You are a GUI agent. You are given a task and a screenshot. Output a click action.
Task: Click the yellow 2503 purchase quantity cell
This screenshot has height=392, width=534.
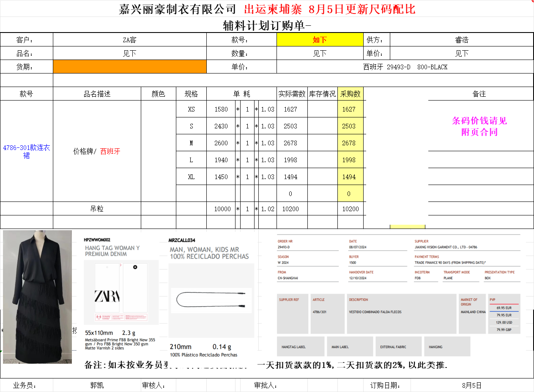[x=349, y=126]
